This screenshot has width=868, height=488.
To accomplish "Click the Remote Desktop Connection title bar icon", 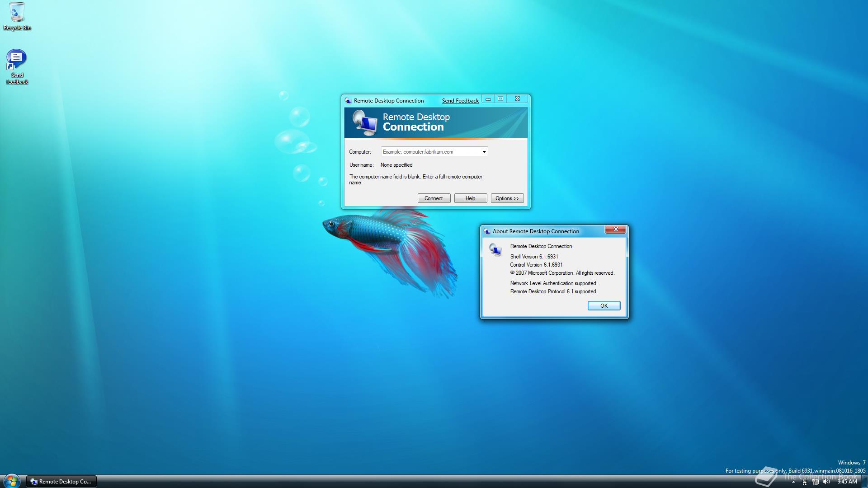I will click(x=348, y=101).
